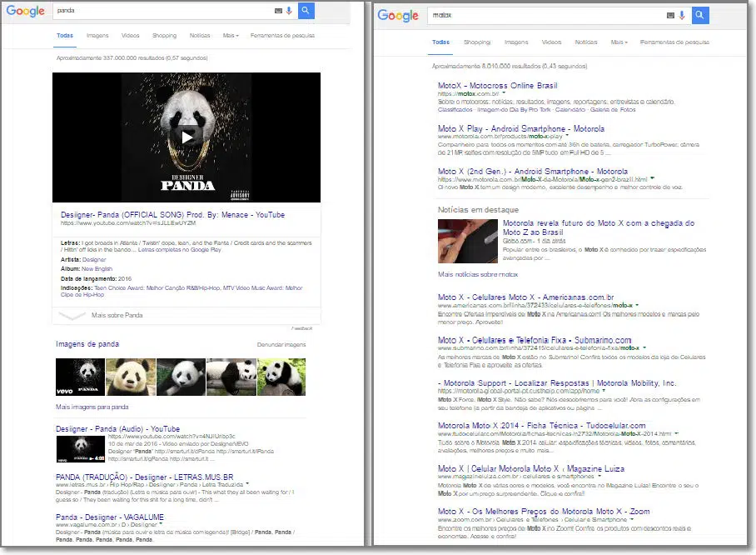
Task: Open Motorola revela futuro do Moto X news link
Action: pos(599,227)
